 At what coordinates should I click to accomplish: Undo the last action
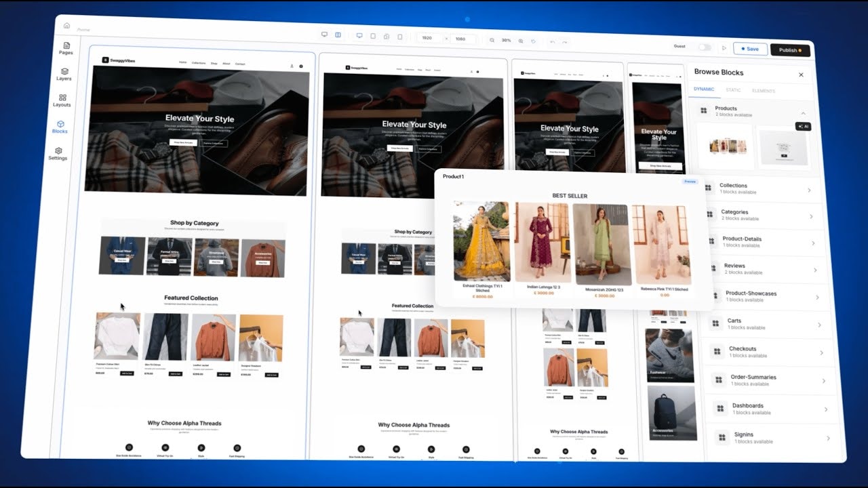[552, 42]
